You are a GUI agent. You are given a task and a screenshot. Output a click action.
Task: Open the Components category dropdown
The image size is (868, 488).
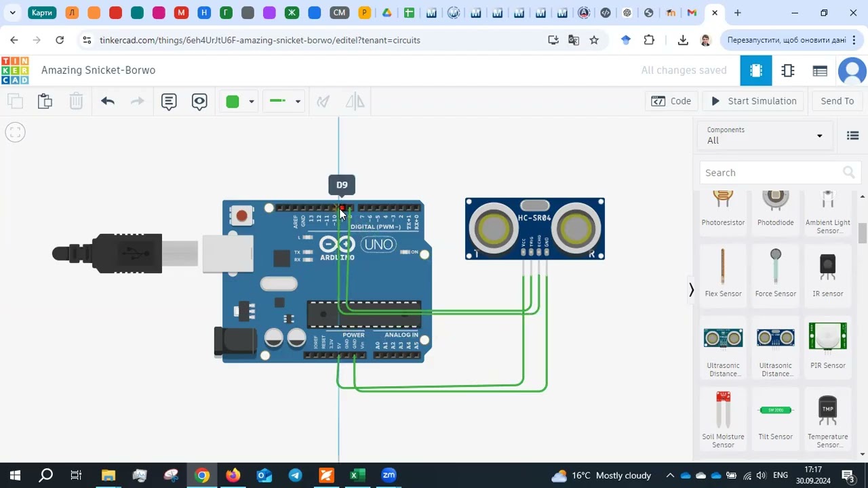[764, 136]
